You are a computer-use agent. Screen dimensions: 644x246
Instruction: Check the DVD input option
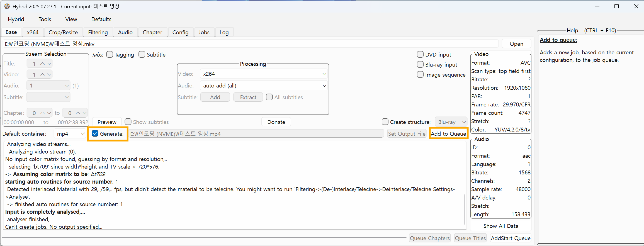(420, 54)
